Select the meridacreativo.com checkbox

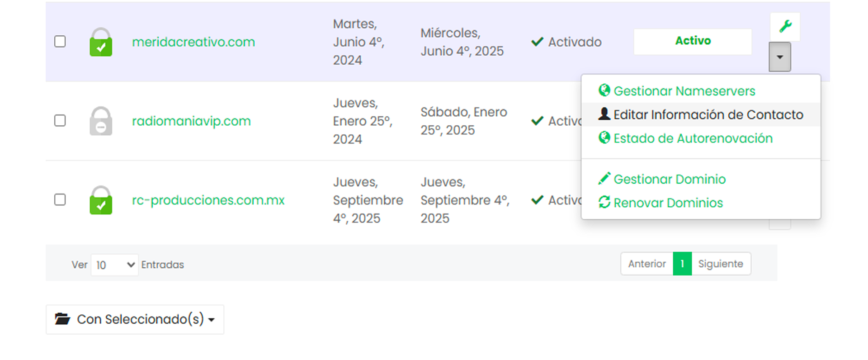(x=60, y=42)
